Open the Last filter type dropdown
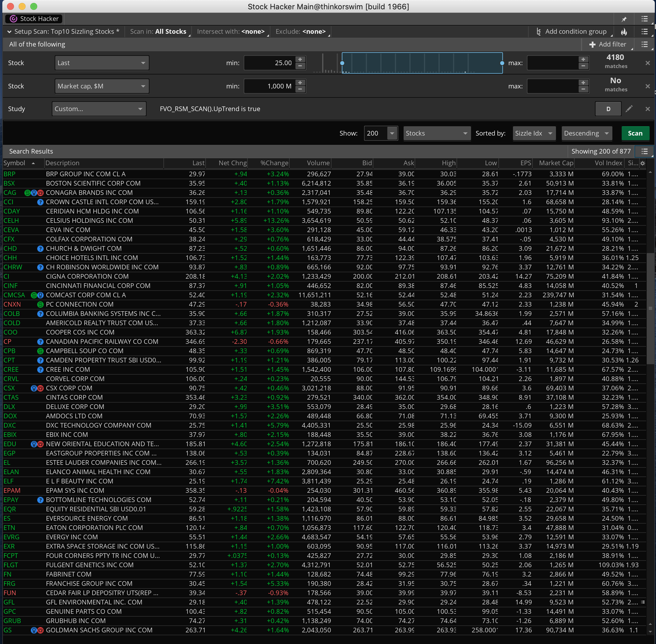Image resolution: width=656 pixels, height=644 pixels. pyautogui.click(x=102, y=63)
